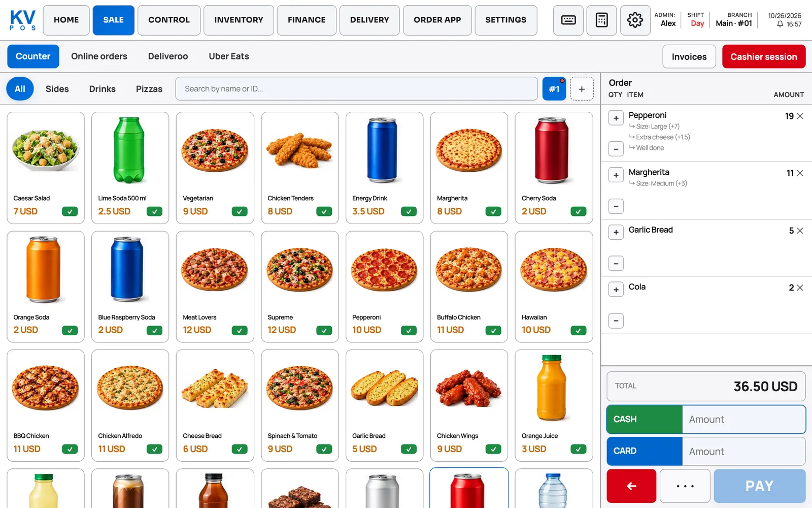Select order tab #1

click(x=554, y=89)
